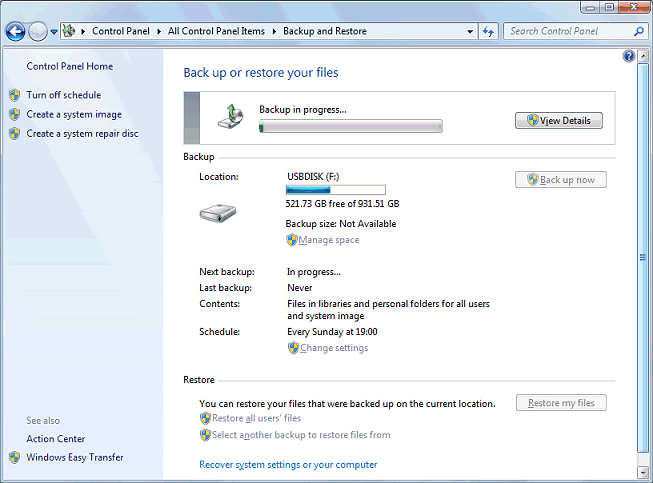Click shield icon next to Turn off schedule
The width and height of the screenshot is (653, 483).
15,95
